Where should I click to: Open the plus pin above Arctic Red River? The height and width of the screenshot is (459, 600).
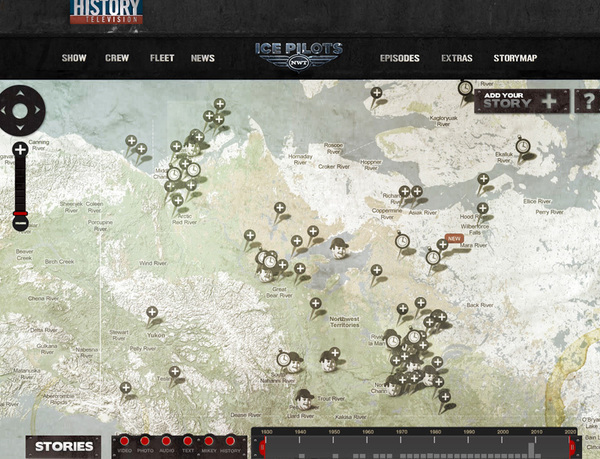pos(177,200)
